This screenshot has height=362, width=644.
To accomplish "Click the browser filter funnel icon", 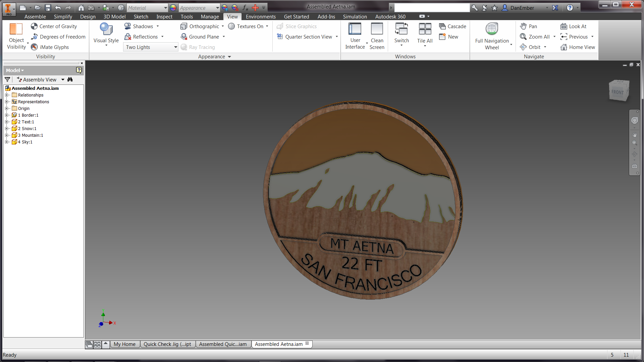I will (7, 79).
